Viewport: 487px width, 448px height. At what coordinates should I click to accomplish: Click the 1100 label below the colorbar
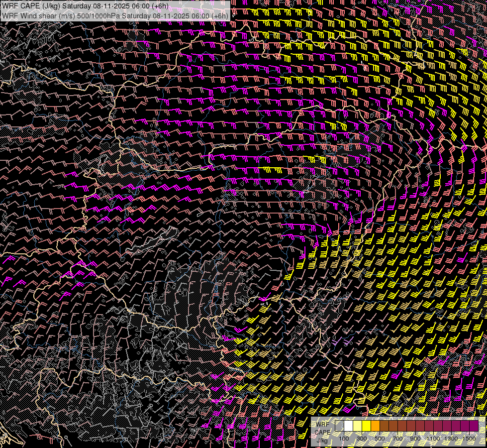[x=433, y=439]
